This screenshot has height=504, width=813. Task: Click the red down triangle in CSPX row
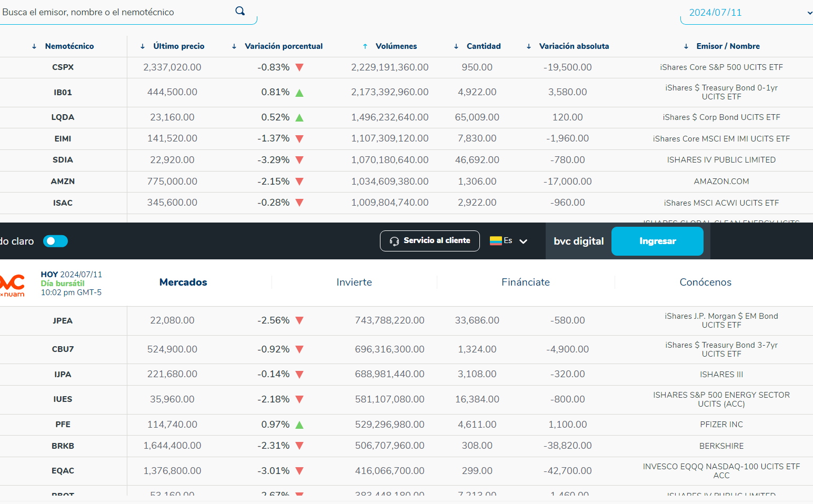[299, 67]
